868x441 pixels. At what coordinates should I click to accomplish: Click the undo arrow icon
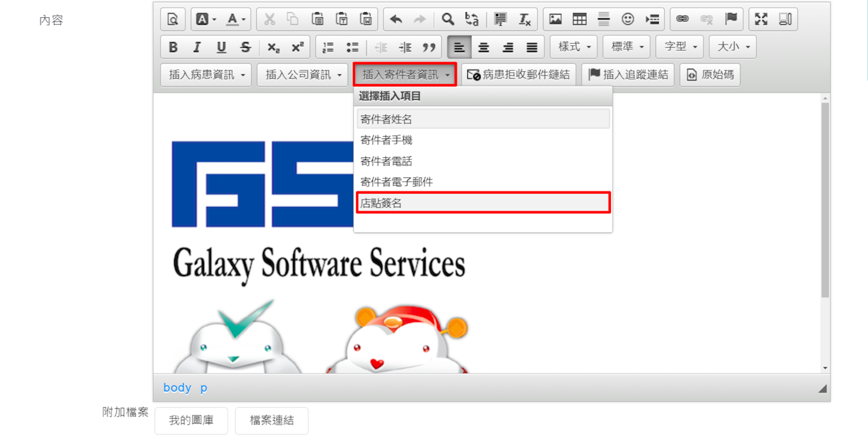396,20
